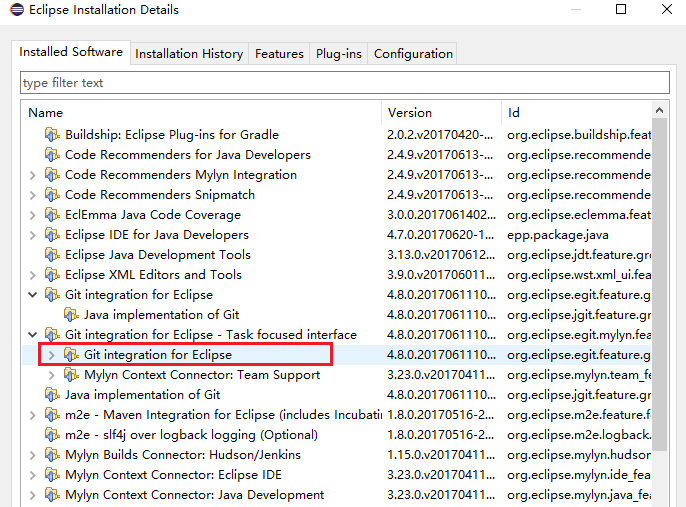Viewport: 686px width, 507px height.
Task: Close the Eclipse Installation Details dialog
Action: pos(667,9)
